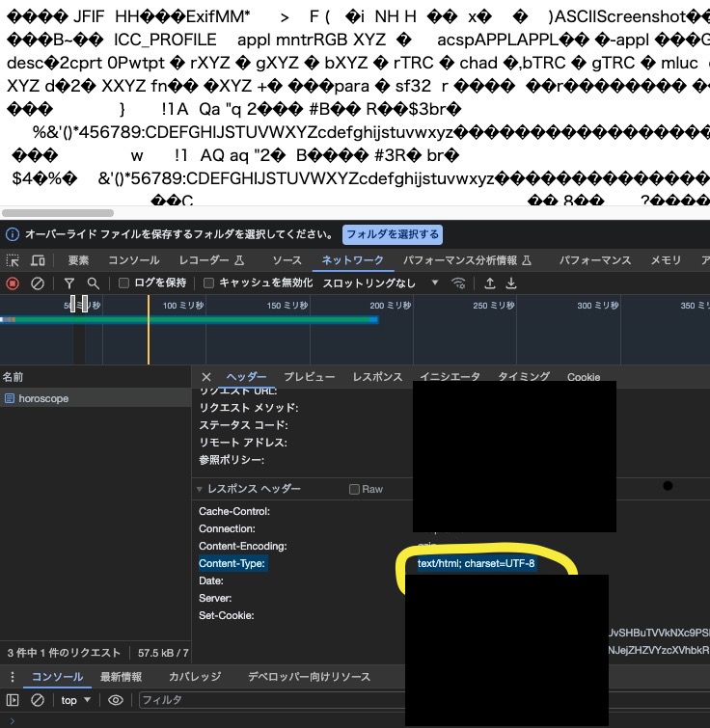Screen dimensions: 710x728
Task: Collapse the レスポンス ヘッダー section
Action: point(200,490)
